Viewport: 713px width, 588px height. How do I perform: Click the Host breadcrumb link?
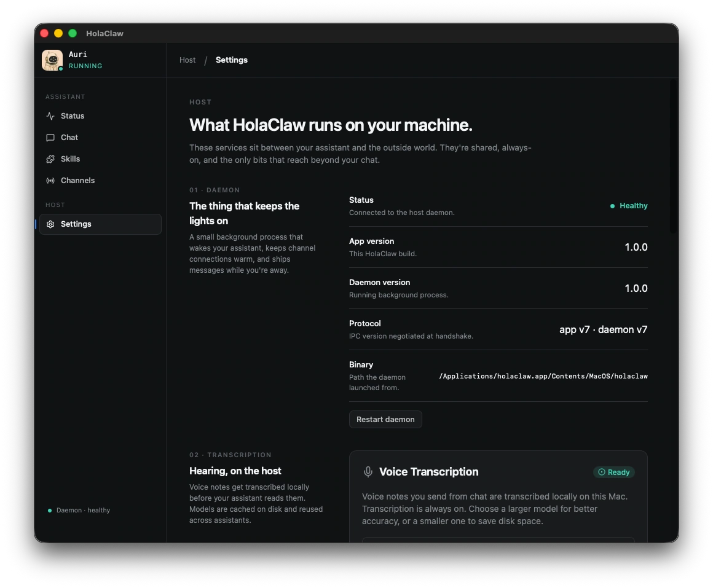click(x=187, y=60)
